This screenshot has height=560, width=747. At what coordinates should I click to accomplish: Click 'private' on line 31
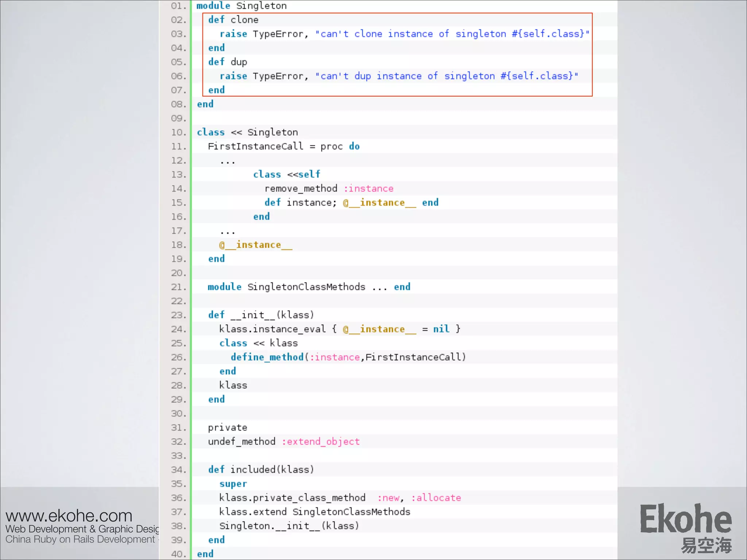pyautogui.click(x=228, y=428)
